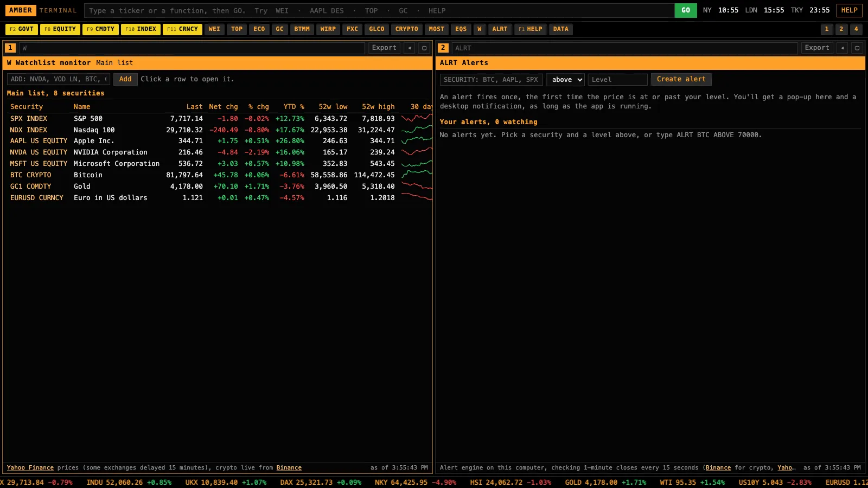The width and height of the screenshot is (868, 488).
Task: Open the F9 CMDTY function key
Action: (x=100, y=29)
